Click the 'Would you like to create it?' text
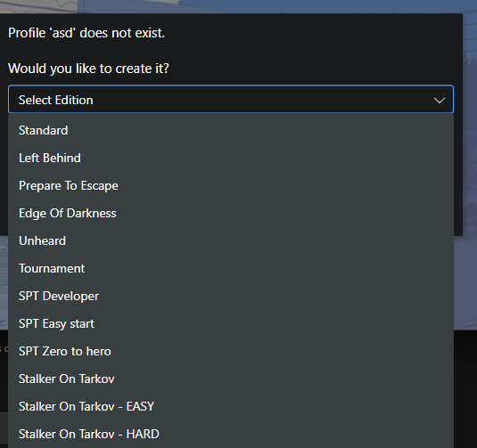The width and height of the screenshot is (477, 448). tap(88, 69)
